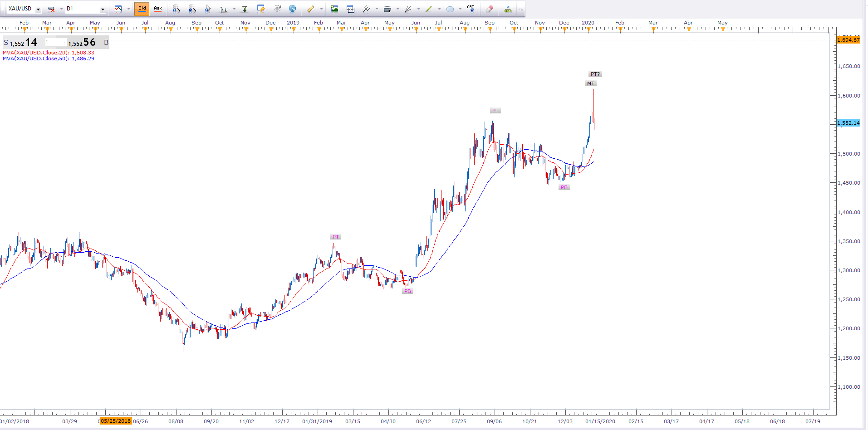Select the ABC text label tool

pyautogui.click(x=471, y=9)
